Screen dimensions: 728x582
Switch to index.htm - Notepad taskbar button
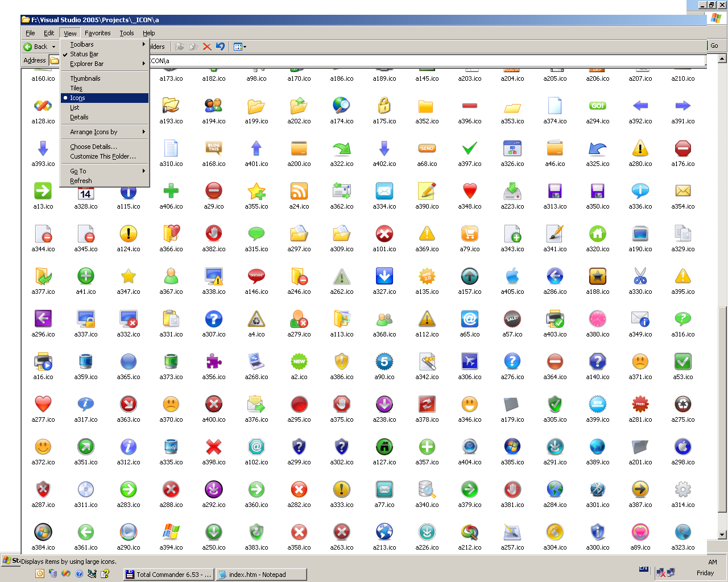261,575
